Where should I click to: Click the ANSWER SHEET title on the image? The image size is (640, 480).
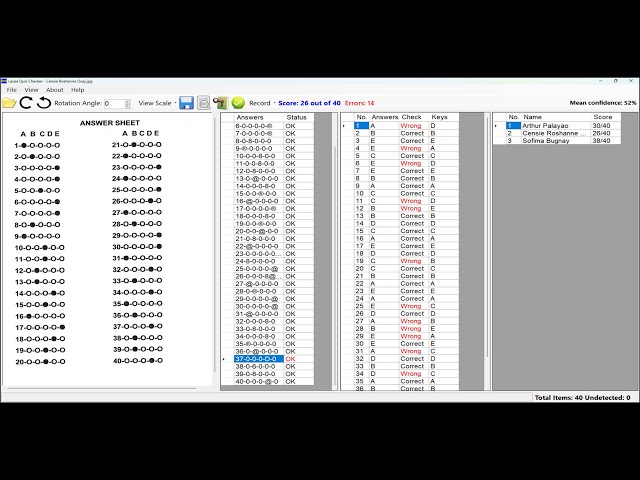[110, 123]
